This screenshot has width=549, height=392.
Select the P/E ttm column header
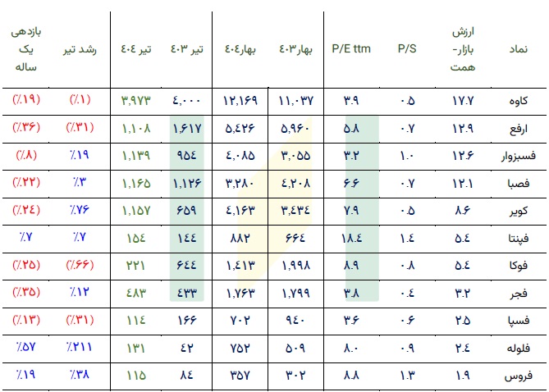pyautogui.click(x=351, y=48)
